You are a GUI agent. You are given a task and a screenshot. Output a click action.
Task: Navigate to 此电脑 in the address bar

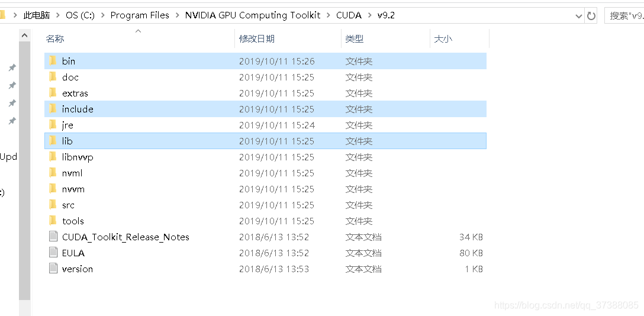37,15
